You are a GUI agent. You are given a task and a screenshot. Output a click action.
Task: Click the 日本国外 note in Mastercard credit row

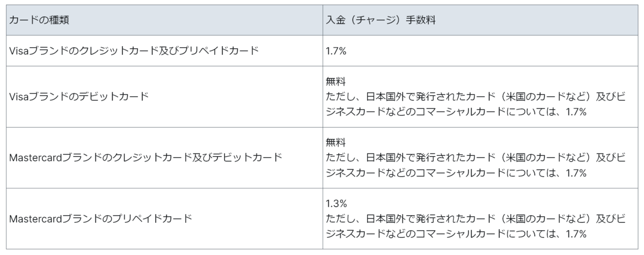click(x=387, y=158)
